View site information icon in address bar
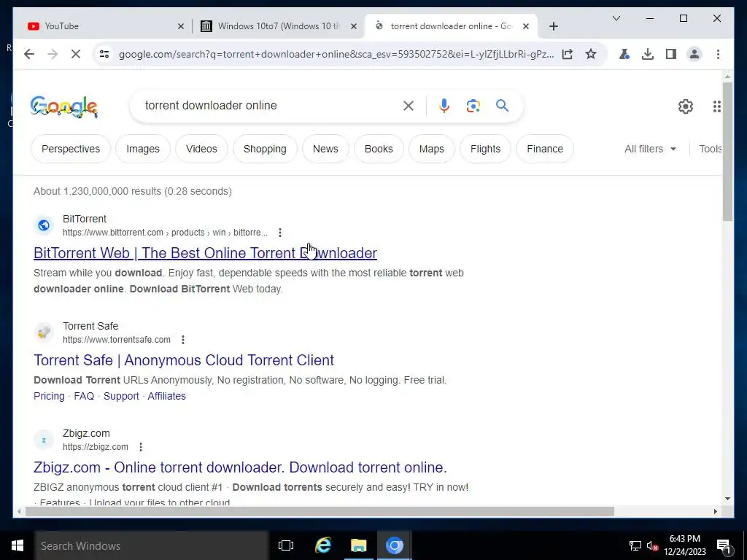The image size is (747, 560). [104, 54]
